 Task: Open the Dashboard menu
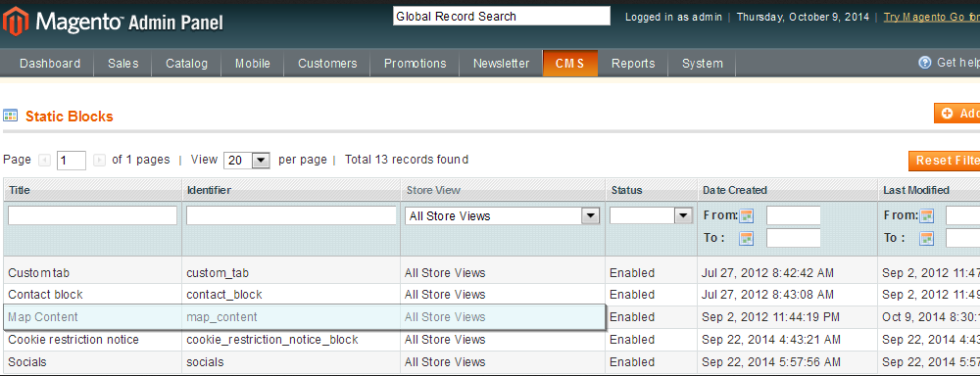point(50,63)
